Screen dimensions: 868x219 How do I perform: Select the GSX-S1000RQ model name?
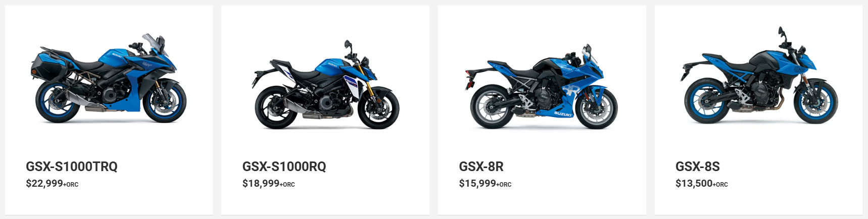coord(284,167)
